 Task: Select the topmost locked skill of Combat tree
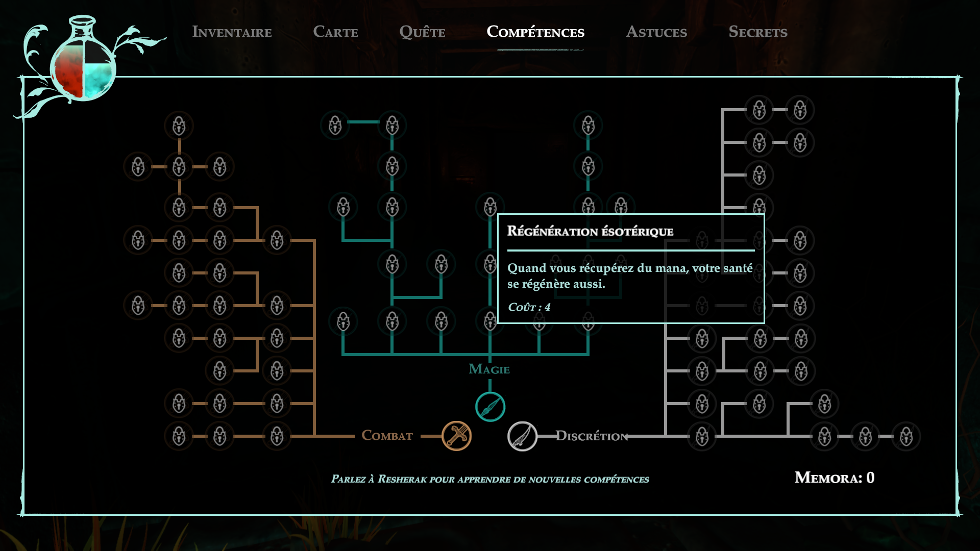(179, 126)
